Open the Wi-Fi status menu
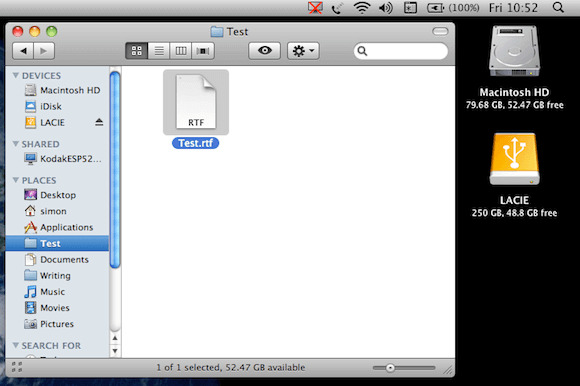580x386 pixels. tap(362, 7)
